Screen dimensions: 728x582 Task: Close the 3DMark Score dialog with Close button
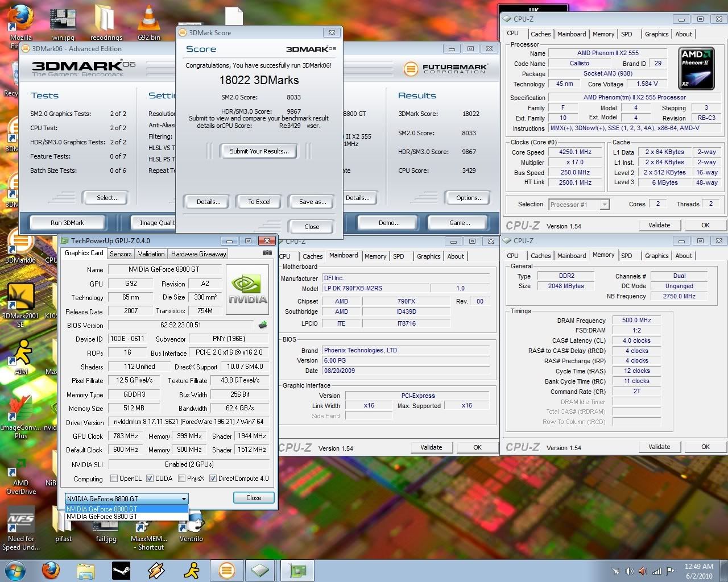click(x=312, y=226)
